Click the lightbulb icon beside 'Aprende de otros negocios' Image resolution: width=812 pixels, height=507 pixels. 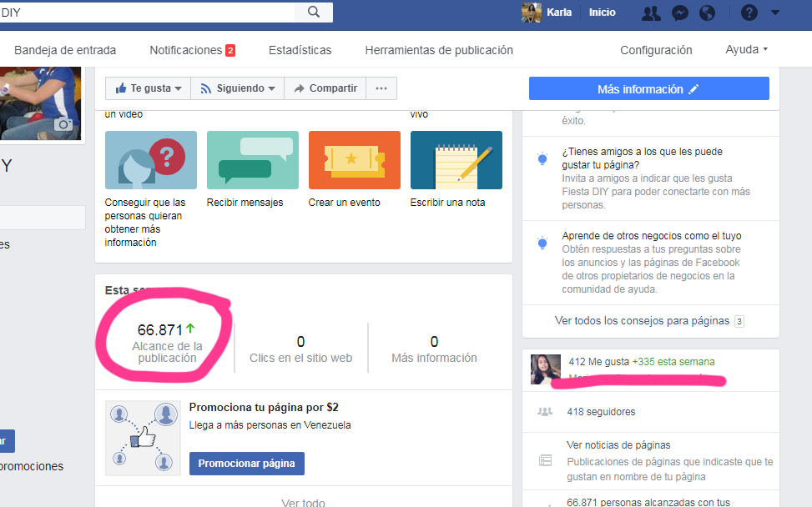(542, 243)
